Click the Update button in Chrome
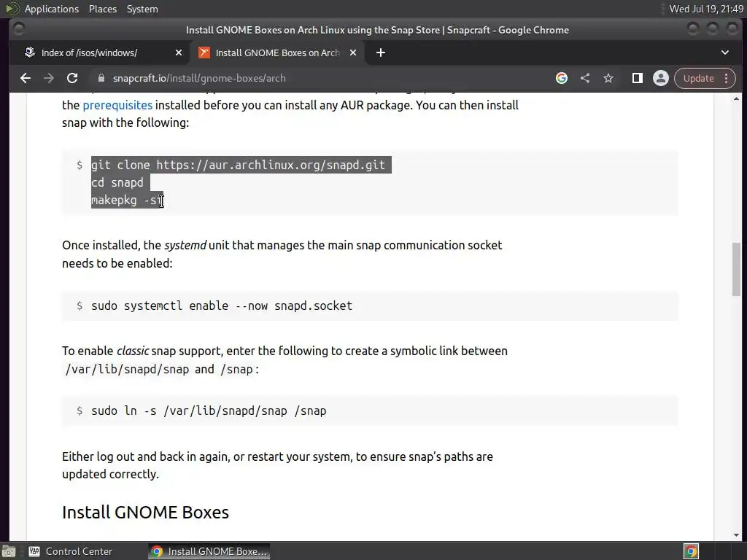Image resolution: width=747 pixels, height=560 pixels. coord(698,78)
